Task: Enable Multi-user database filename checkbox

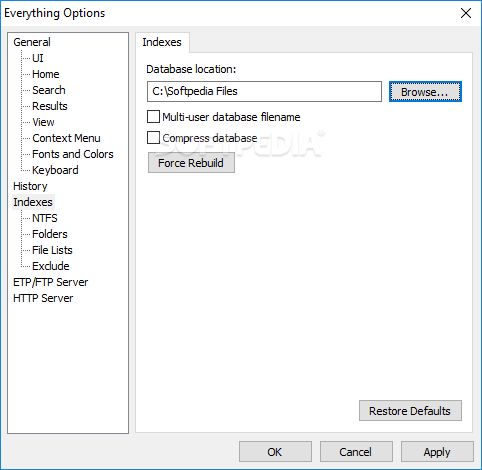Action: coord(153,117)
